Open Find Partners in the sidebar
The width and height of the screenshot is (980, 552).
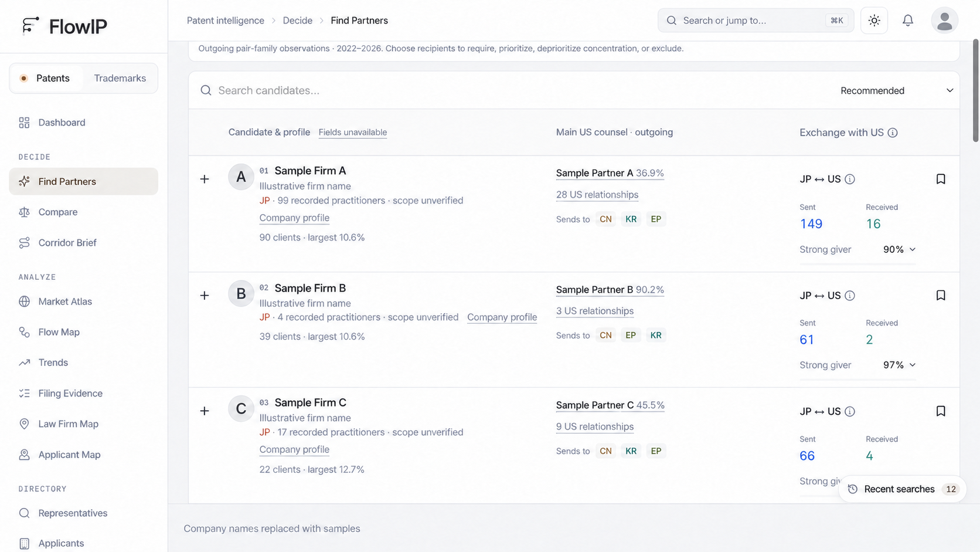(x=83, y=181)
